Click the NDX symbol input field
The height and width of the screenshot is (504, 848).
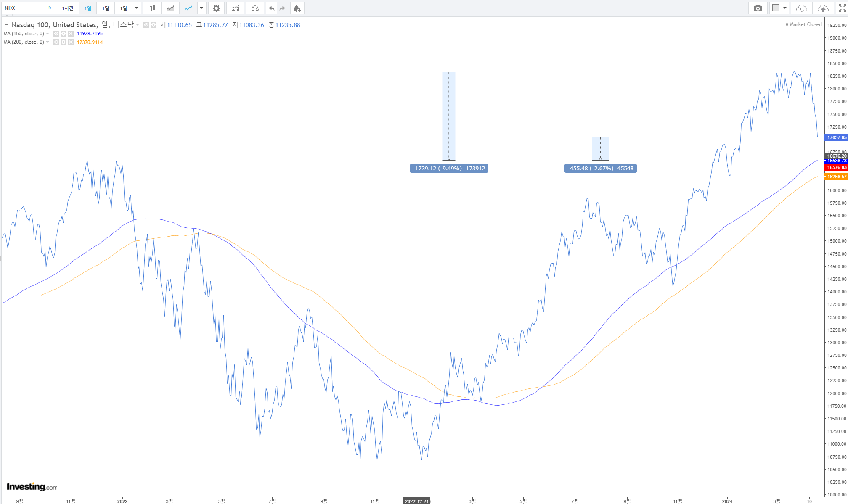tap(22, 8)
